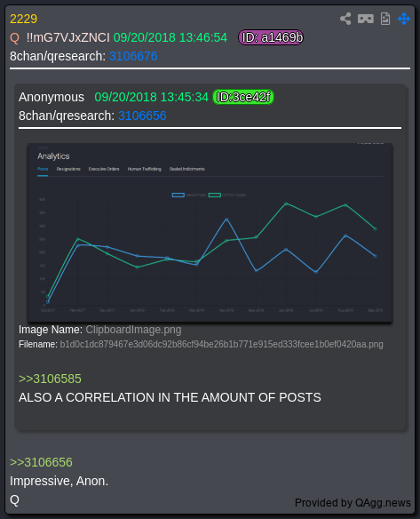This screenshot has width=420, height=519.
Task: Click the ClipboardImage.png image name
Action: [x=133, y=330]
